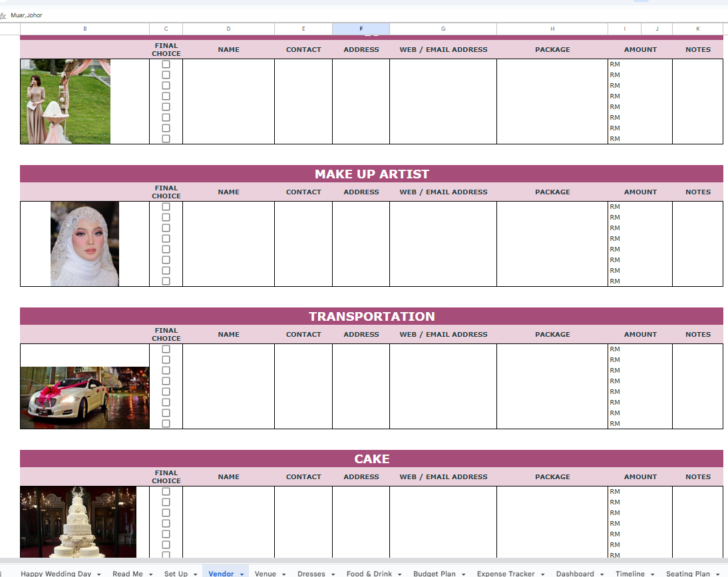This screenshot has height=577, width=728.
Task: Select the column F header
Action: coord(361,29)
